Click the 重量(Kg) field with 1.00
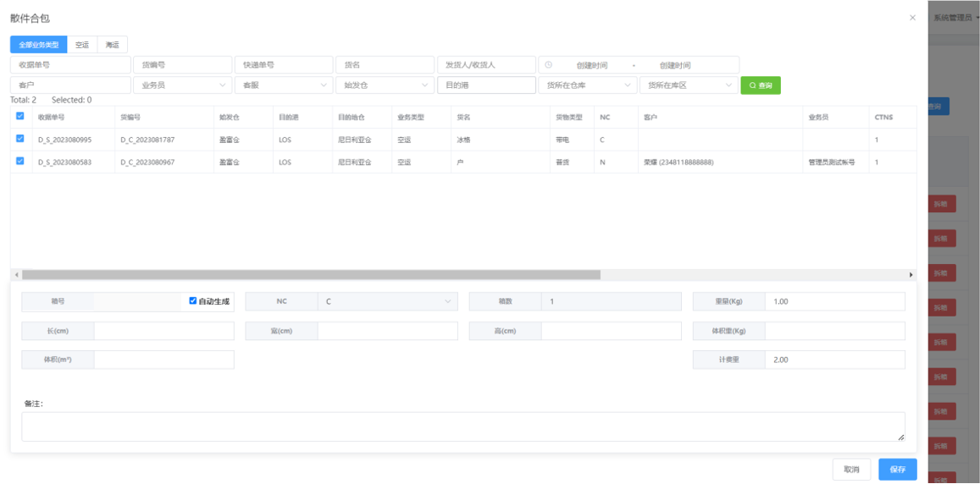This screenshot has width=980, height=484. tap(835, 301)
